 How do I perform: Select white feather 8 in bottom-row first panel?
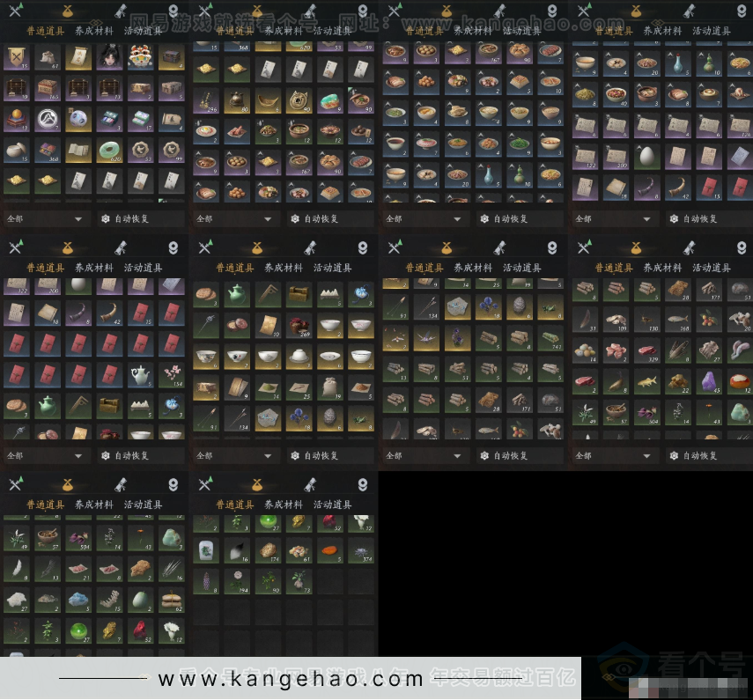pos(17,570)
